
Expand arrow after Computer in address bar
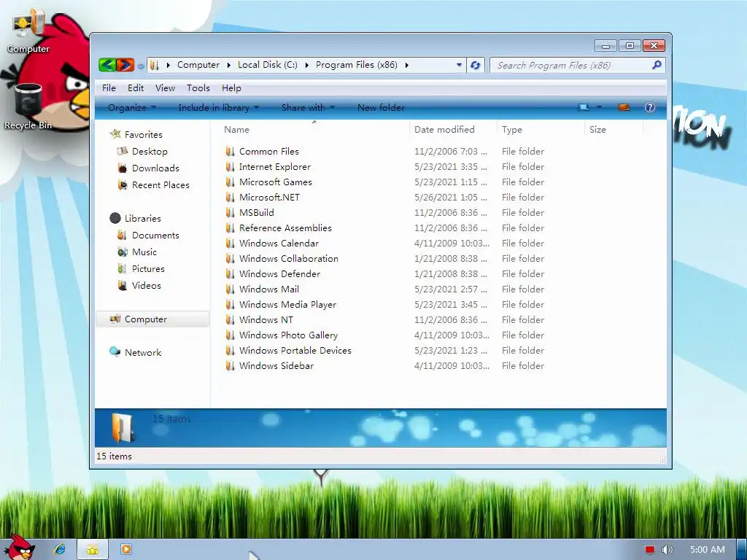click(x=228, y=65)
